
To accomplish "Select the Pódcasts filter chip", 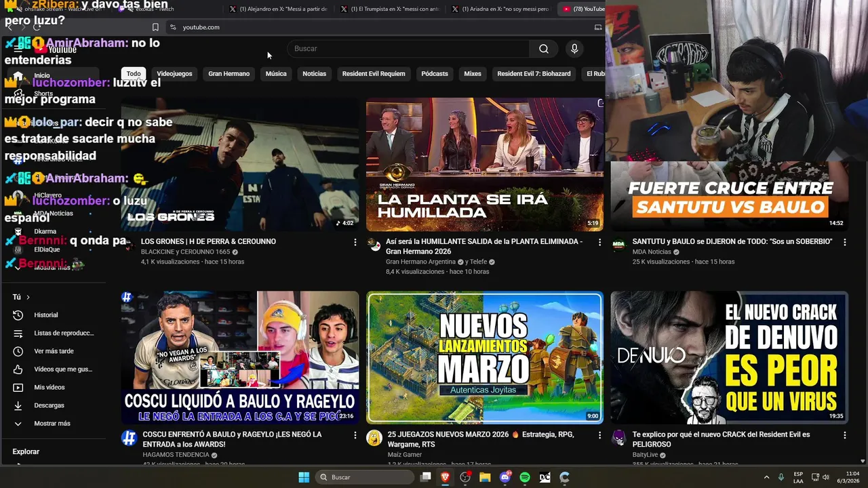I will tap(435, 74).
